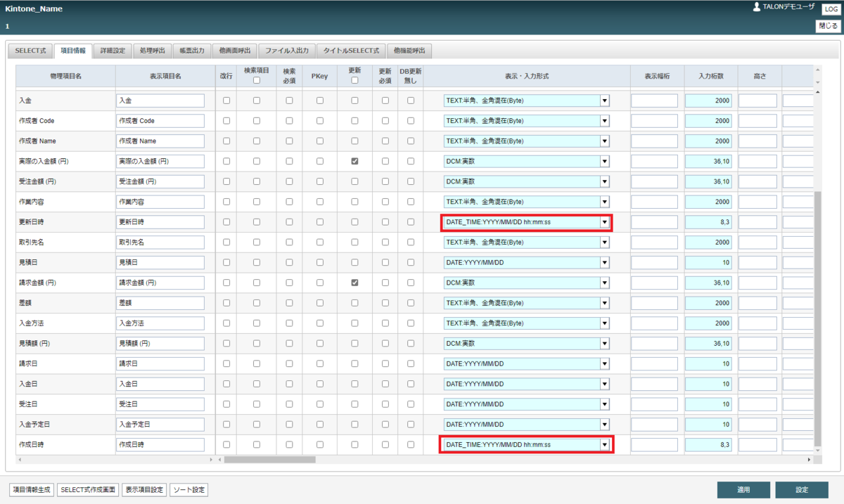Enable PKey checkbox for 作成日時 row

[x=320, y=444]
